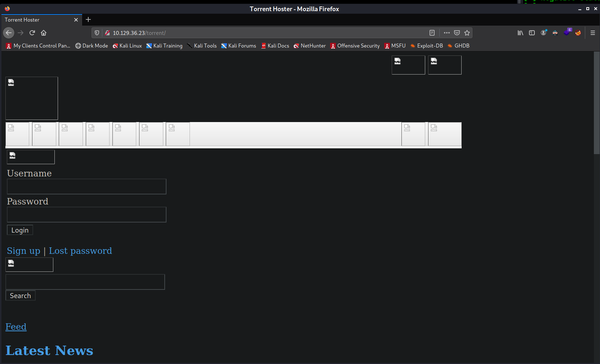Reload the current page
The height and width of the screenshot is (364, 600).
tap(32, 33)
